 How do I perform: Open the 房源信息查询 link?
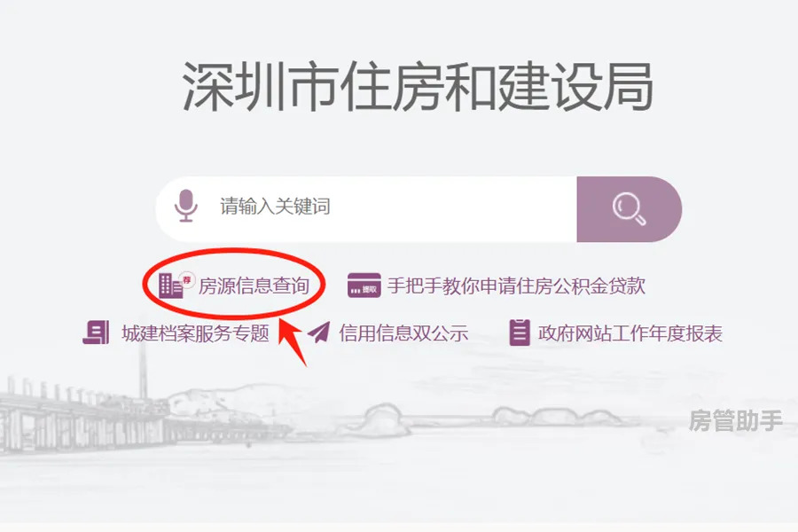click(254, 286)
